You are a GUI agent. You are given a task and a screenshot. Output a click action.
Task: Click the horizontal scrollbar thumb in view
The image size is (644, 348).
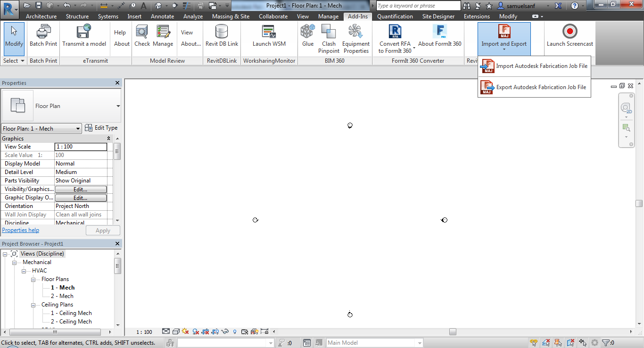point(453,331)
